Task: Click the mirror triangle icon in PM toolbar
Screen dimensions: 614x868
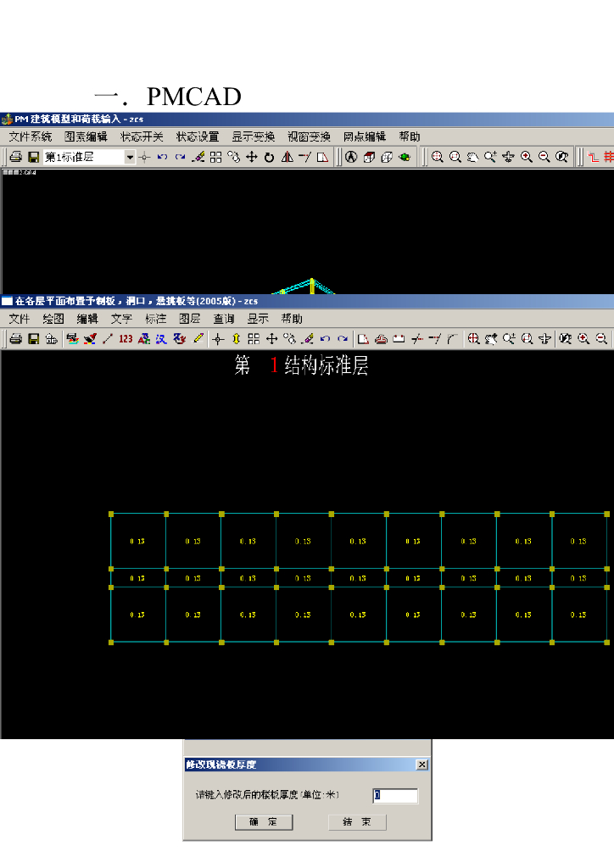Action: click(x=287, y=157)
